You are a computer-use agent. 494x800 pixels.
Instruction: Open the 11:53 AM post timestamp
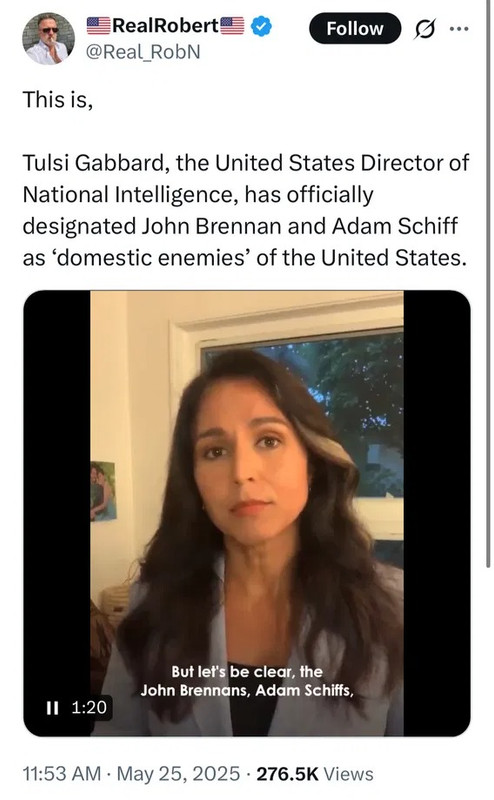pyautogui.click(x=62, y=774)
